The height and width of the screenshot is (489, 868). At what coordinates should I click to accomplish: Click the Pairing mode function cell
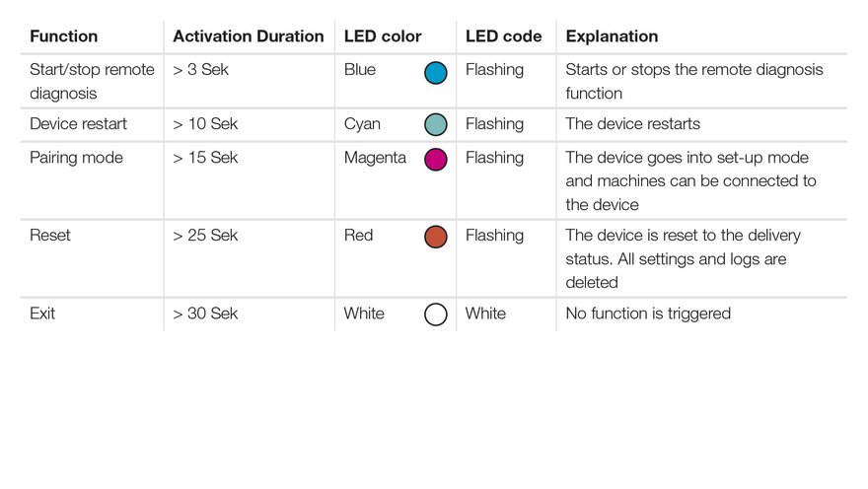[76, 158]
